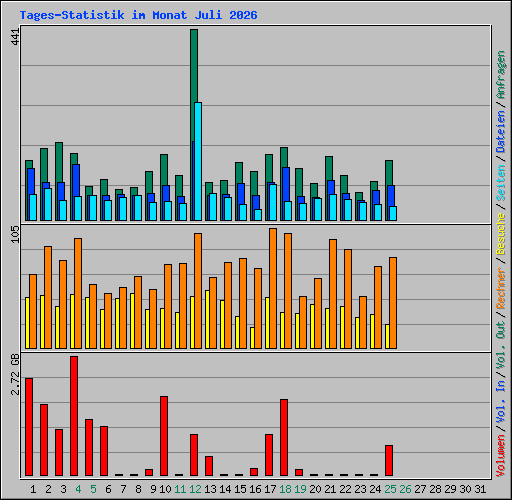Click the chart title Tages-Statistik im Monat Juli 2026
The image size is (512, 500).
(138, 15)
